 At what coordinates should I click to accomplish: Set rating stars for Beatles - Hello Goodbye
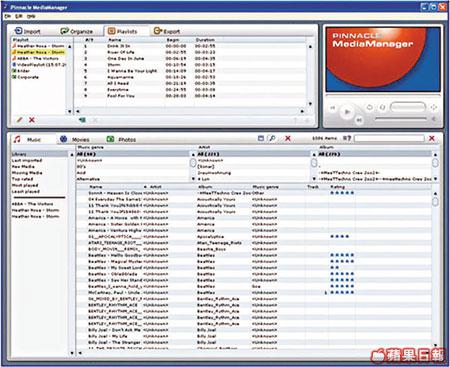click(x=342, y=255)
